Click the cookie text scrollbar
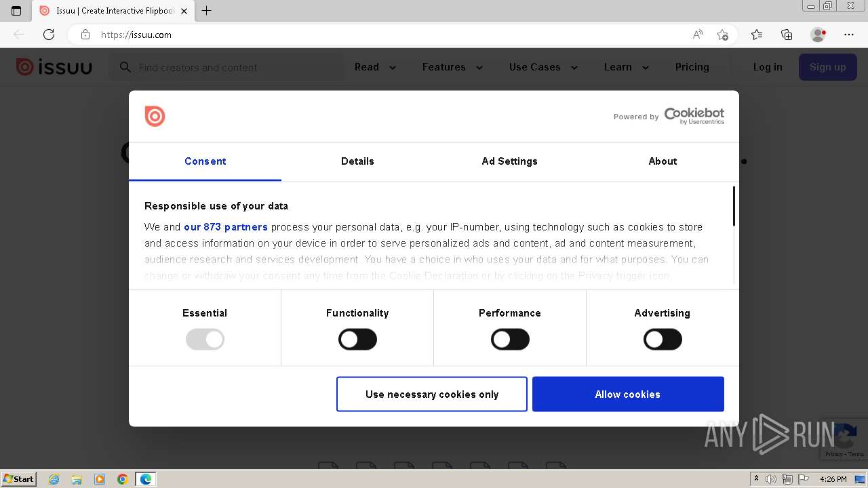868x488 pixels. click(734, 206)
